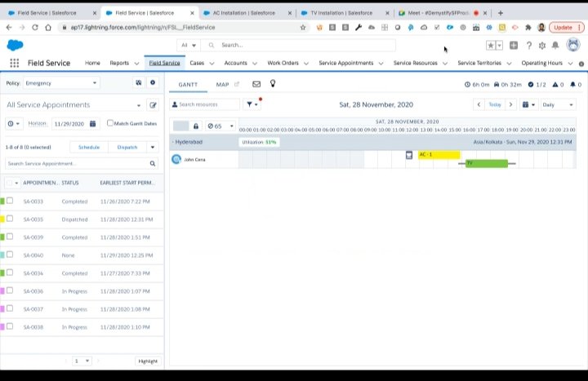Open the user profile avatar

pos(573,45)
